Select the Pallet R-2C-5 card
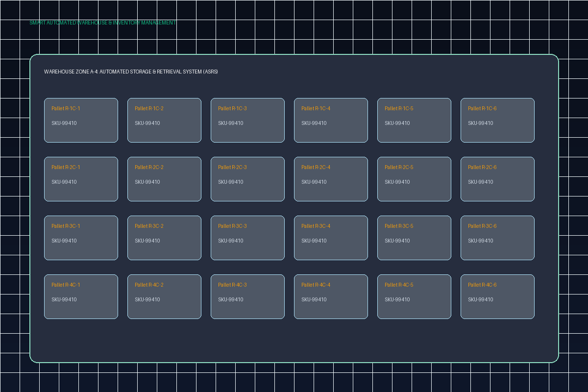Viewport: 588px width, 392px height. coord(414,179)
